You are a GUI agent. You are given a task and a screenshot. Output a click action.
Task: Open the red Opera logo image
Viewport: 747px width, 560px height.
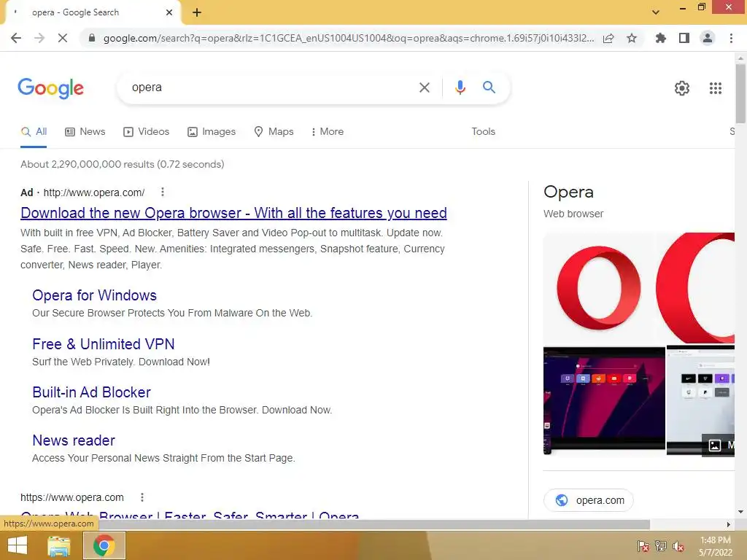(x=599, y=288)
